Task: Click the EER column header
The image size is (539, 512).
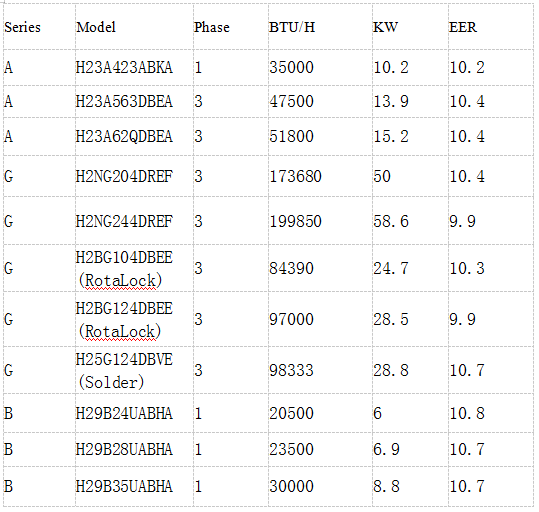Action: pos(491,27)
